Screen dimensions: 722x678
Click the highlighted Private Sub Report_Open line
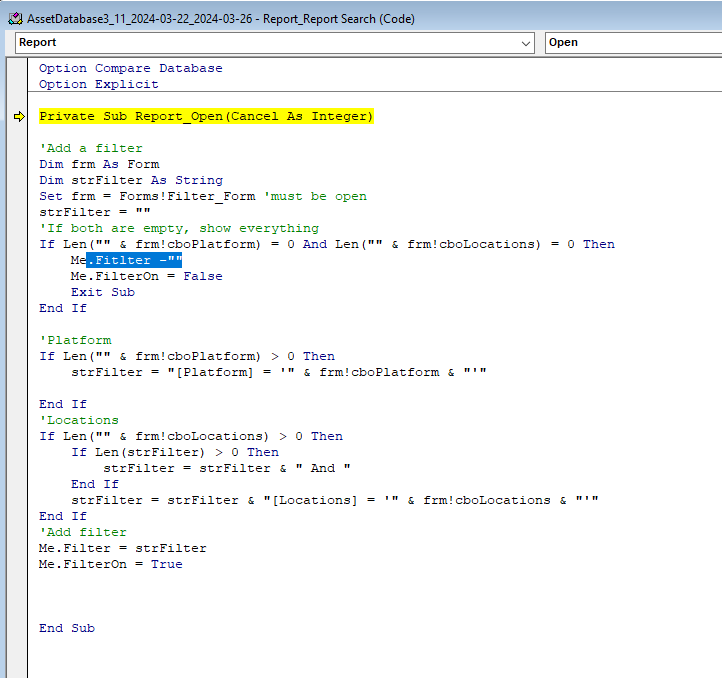tap(205, 117)
